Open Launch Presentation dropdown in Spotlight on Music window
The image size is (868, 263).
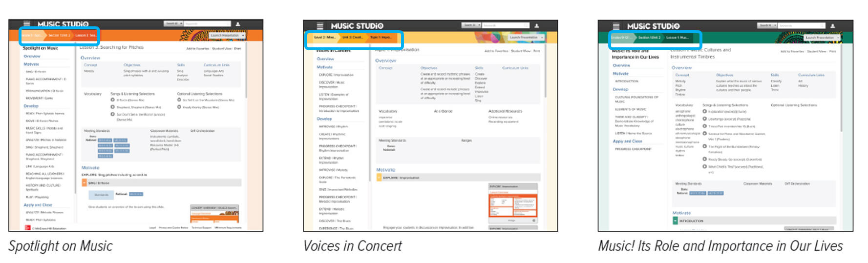(x=228, y=36)
